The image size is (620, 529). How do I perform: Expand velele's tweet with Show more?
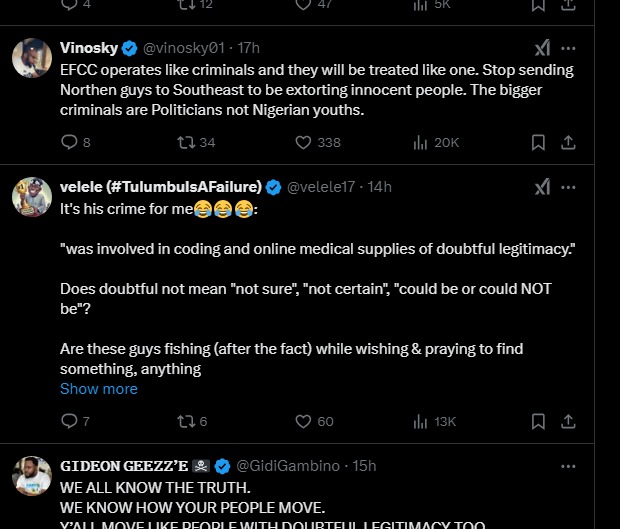[99, 389]
